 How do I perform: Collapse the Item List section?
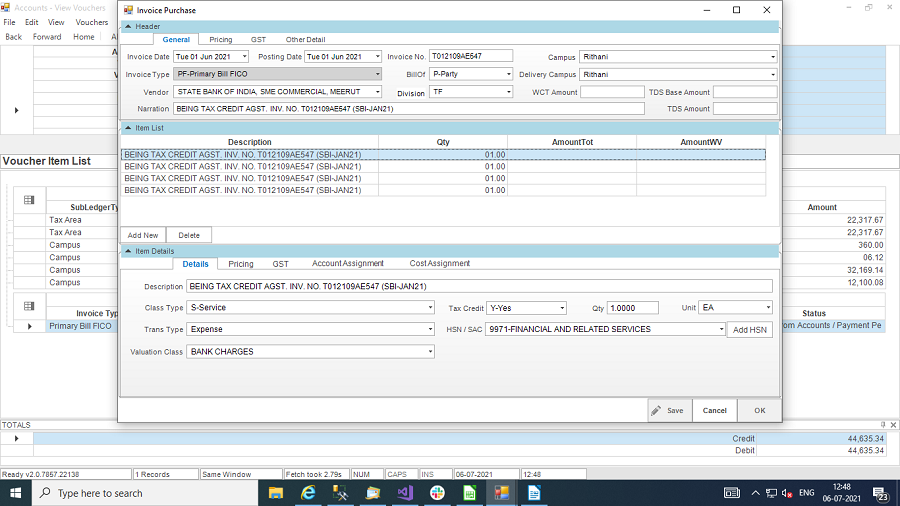pyautogui.click(x=127, y=128)
